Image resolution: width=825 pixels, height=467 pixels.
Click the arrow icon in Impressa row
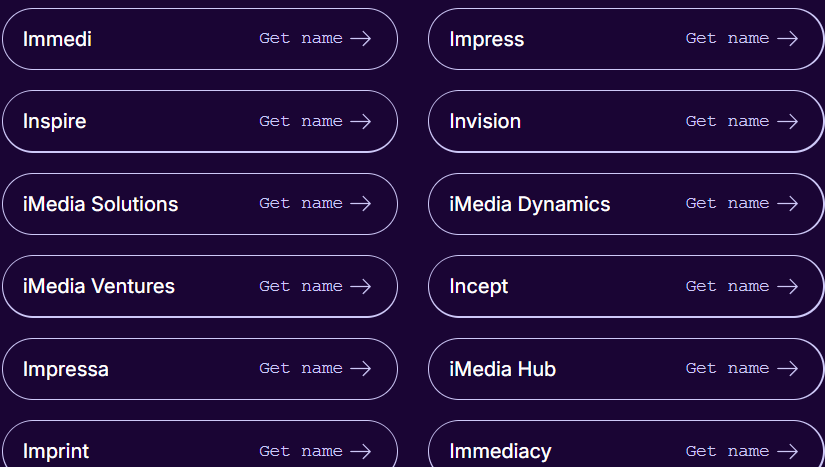361,369
